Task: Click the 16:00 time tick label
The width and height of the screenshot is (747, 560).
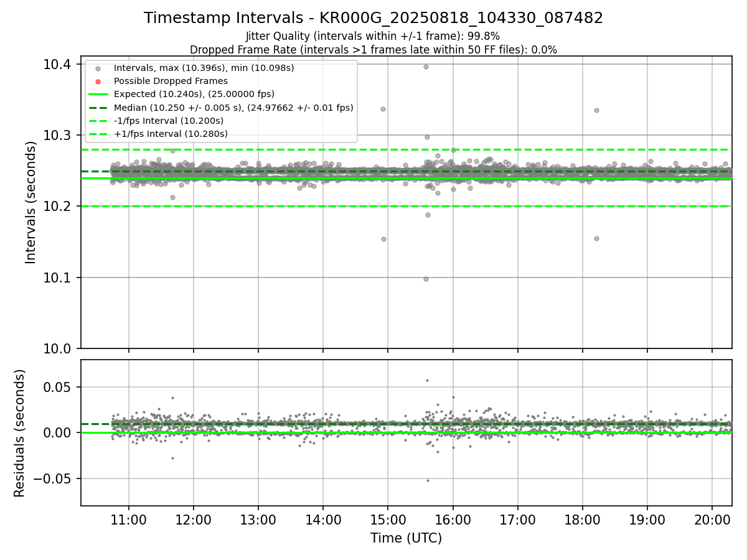Action: (x=453, y=518)
